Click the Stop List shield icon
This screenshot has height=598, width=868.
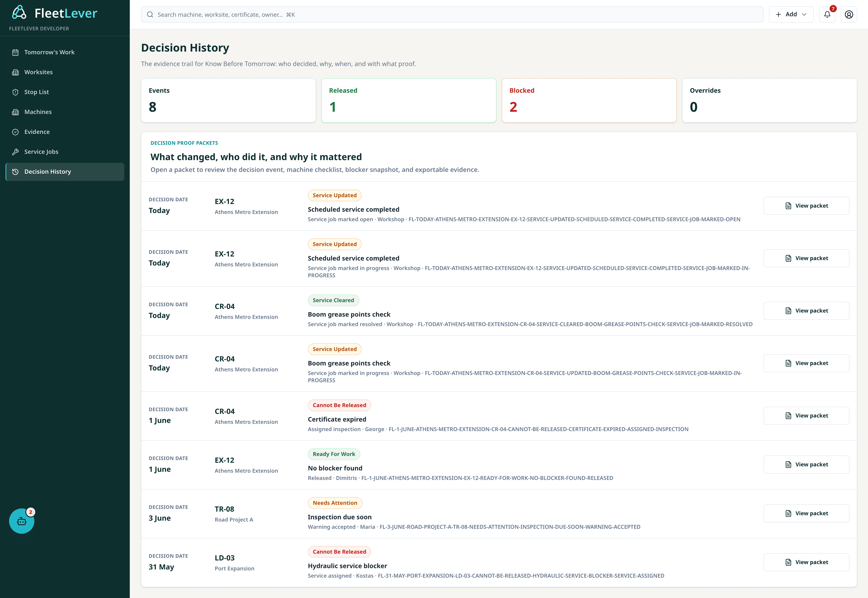coord(15,92)
